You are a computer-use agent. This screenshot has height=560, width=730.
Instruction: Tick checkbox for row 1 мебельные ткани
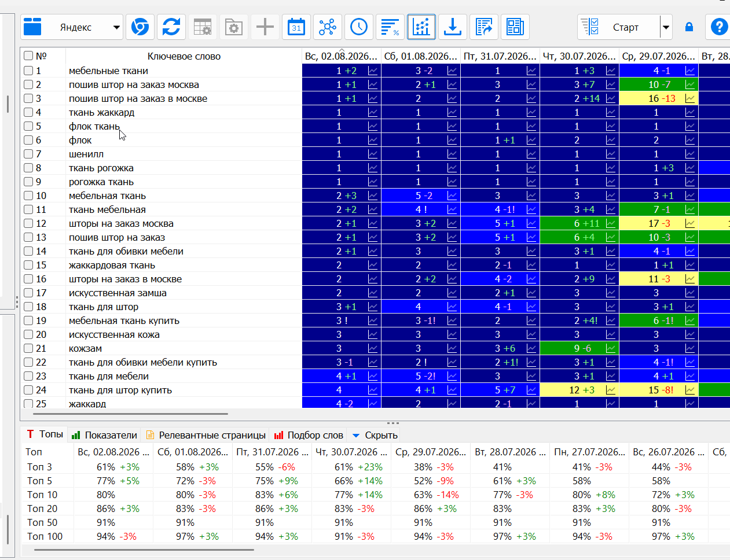(x=28, y=71)
